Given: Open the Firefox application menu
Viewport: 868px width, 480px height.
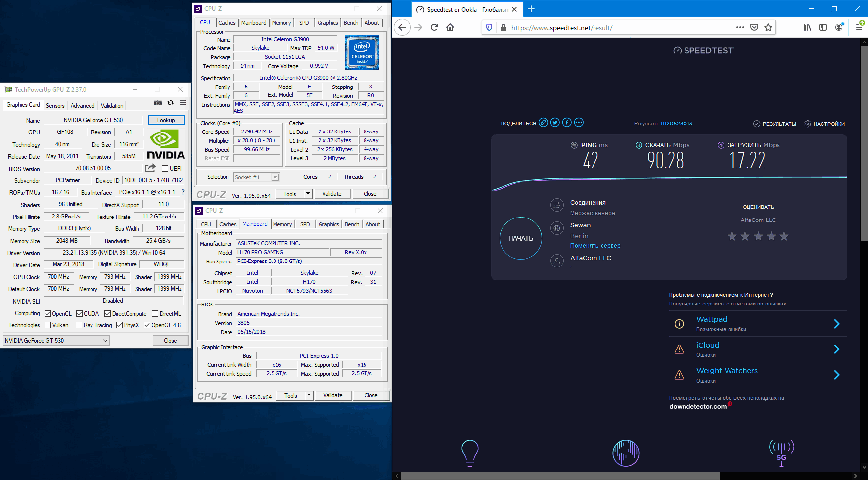Looking at the screenshot, I should (x=859, y=28).
